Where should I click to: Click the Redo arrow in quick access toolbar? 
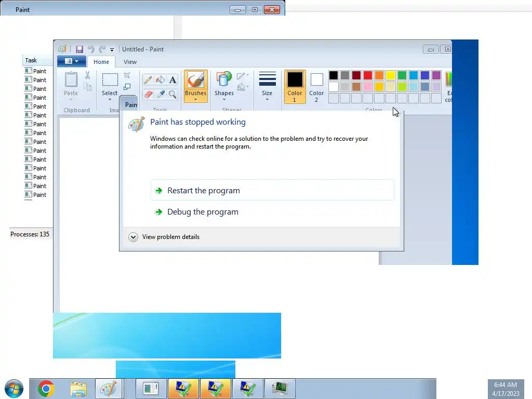(x=102, y=49)
